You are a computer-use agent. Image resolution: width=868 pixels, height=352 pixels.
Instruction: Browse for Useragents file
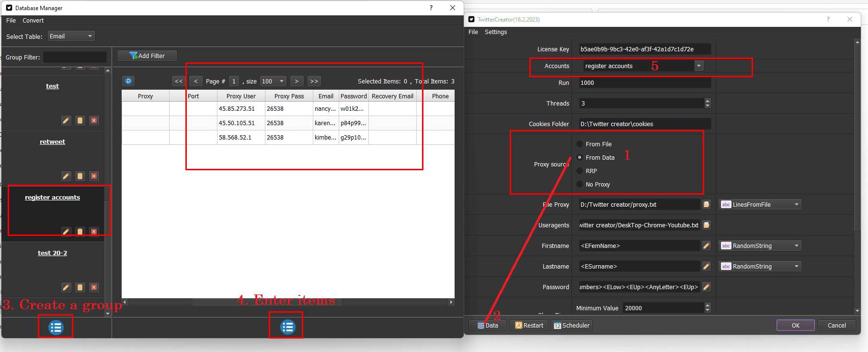point(706,225)
